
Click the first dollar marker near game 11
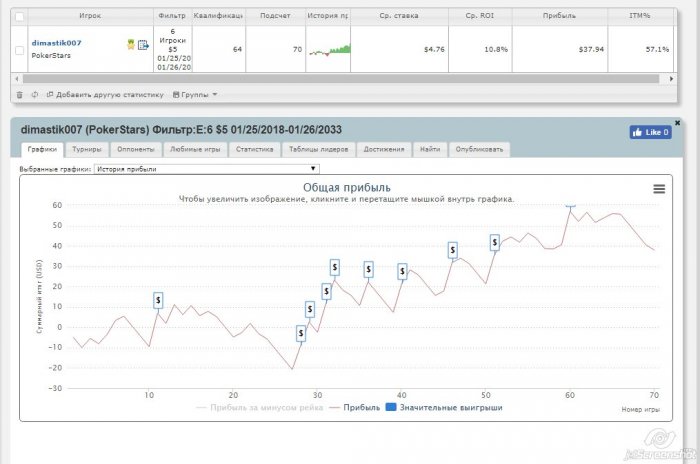[x=158, y=300]
